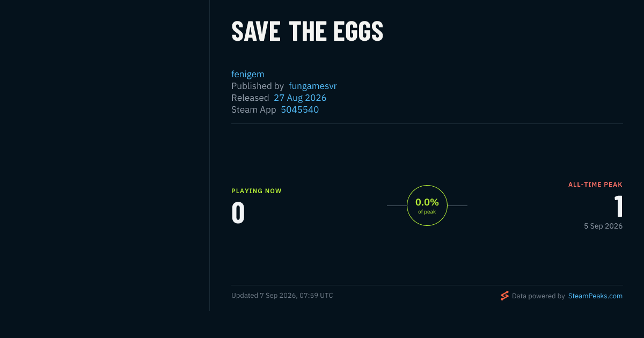644x338 pixels.
Task: Click the All-Time Peak value 1
Action: (618, 207)
